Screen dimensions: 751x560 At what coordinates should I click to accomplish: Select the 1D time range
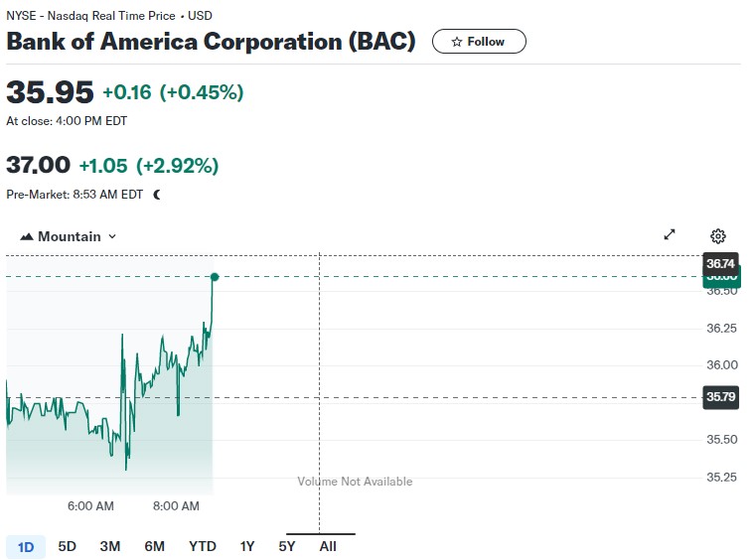26,546
